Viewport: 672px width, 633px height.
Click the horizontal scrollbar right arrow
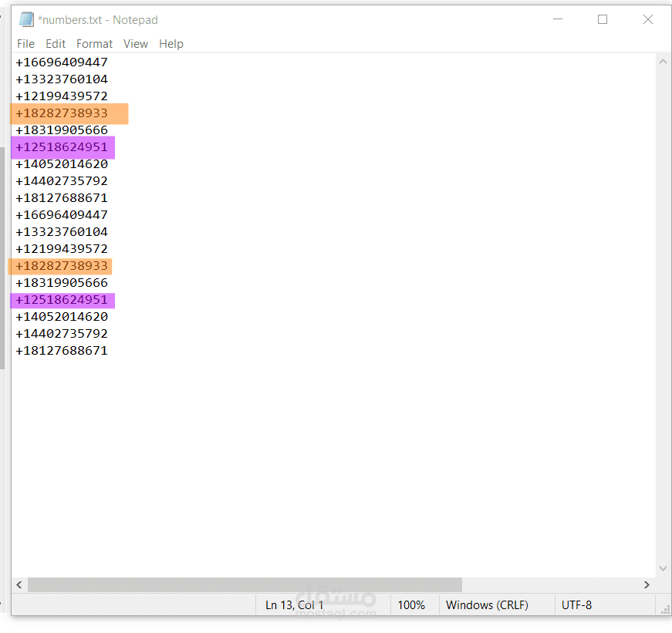[647, 584]
